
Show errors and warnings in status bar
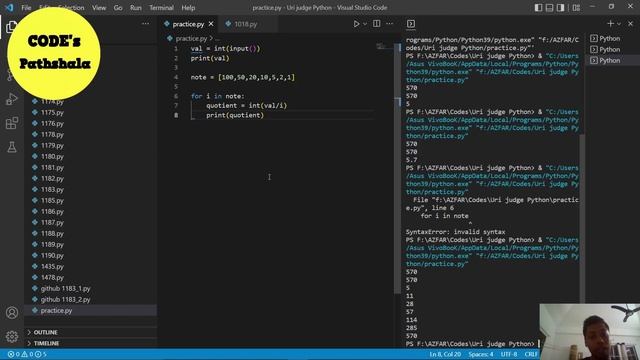point(27,354)
